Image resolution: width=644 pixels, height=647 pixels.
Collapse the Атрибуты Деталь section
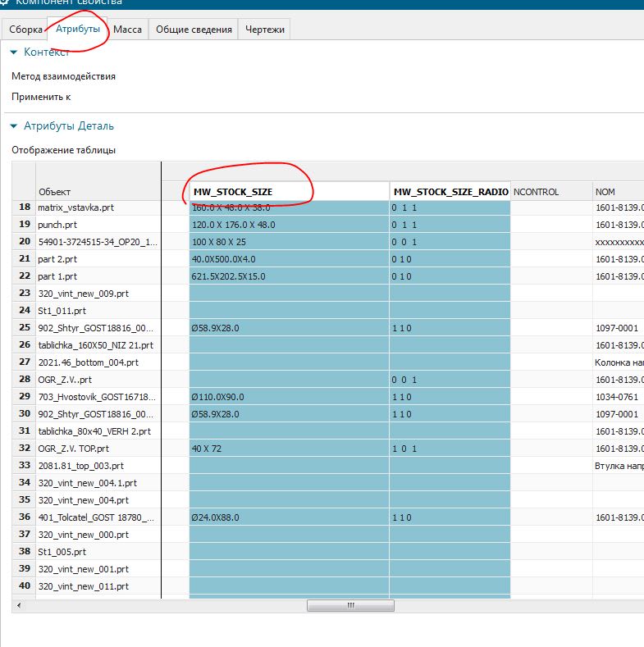[x=14, y=125]
